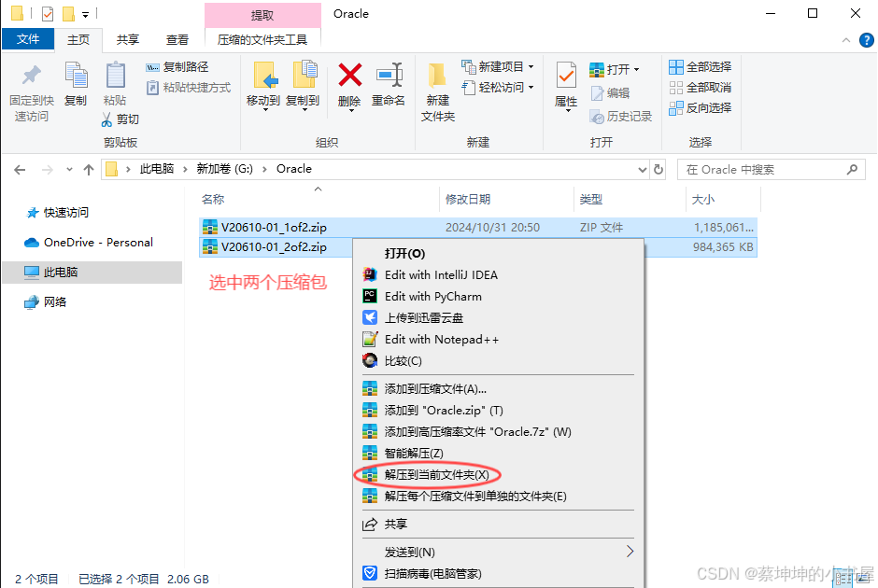Paste using the 粘贴 ribbon icon
The width and height of the screenshot is (878, 588).
114,84
